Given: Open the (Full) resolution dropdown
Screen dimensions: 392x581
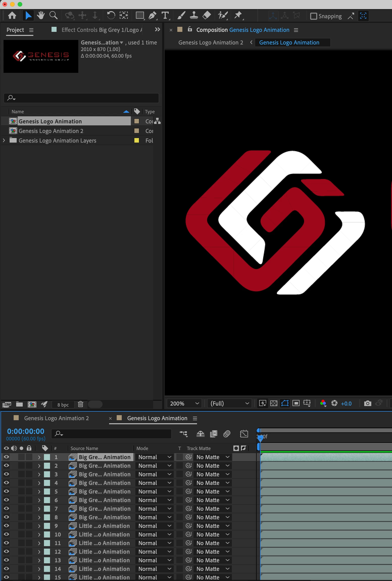Looking at the screenshot, I should point(229,403).
